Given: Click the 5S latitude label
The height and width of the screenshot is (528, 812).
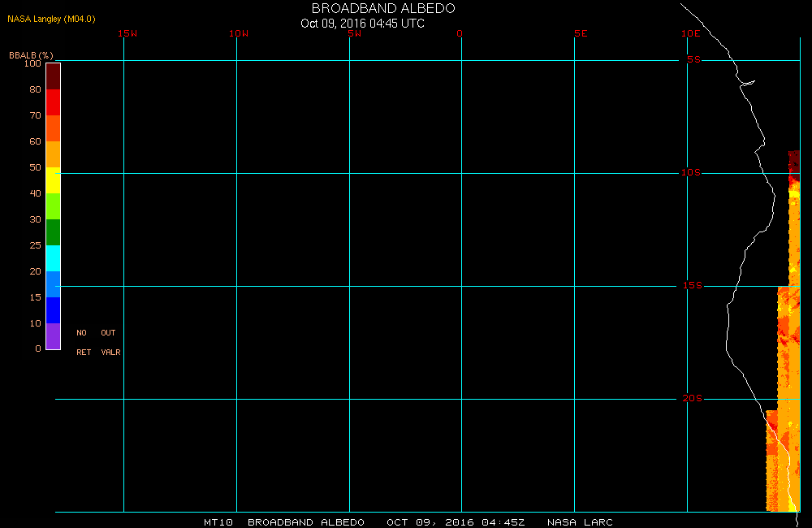Looking at the screenshot, I should (x=693, y=59).
